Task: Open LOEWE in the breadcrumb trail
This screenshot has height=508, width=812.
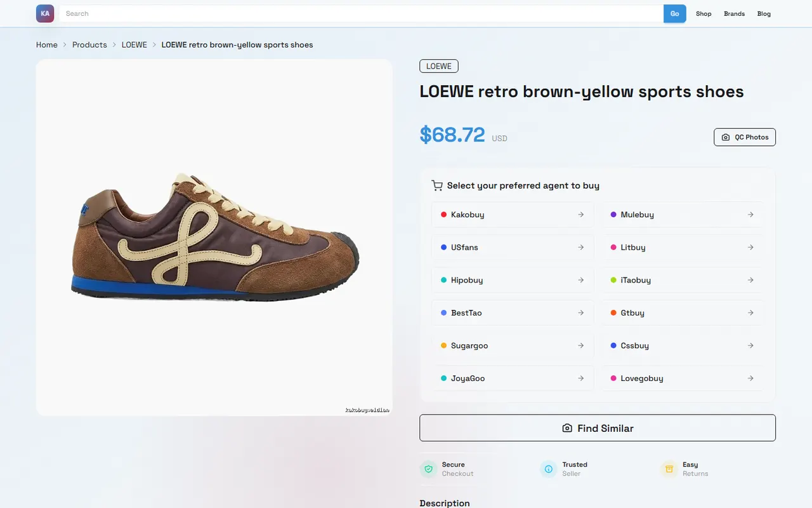Action: 134,45
